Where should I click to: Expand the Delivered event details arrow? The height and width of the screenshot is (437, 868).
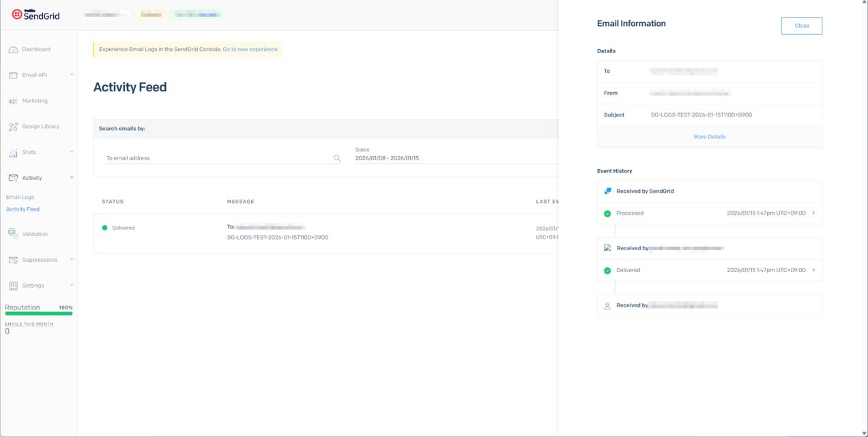click(813, 270)
